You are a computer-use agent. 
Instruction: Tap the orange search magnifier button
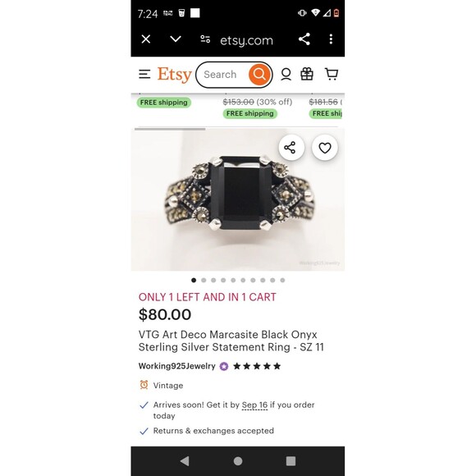click(259, 75)
